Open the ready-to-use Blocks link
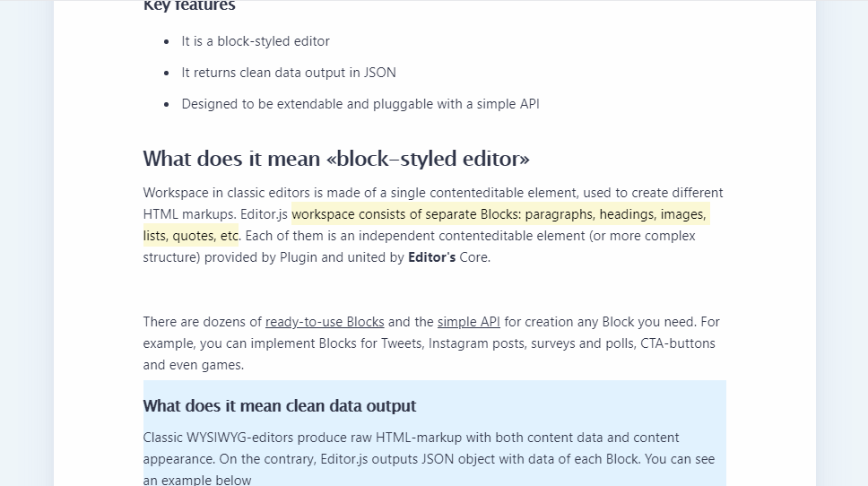Image resolution: width=868 pixels, height=486 pixels. click(x=325, y=322)
